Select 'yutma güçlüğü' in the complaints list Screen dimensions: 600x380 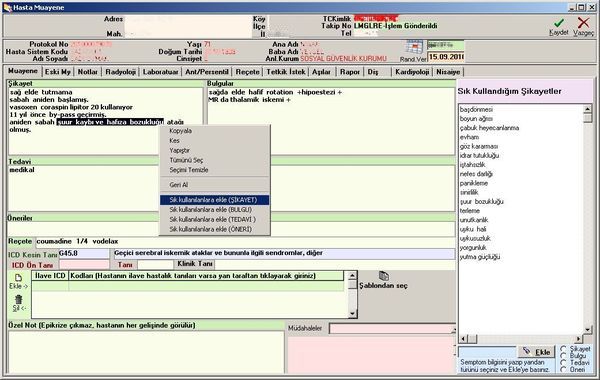(x=480, y=257)
